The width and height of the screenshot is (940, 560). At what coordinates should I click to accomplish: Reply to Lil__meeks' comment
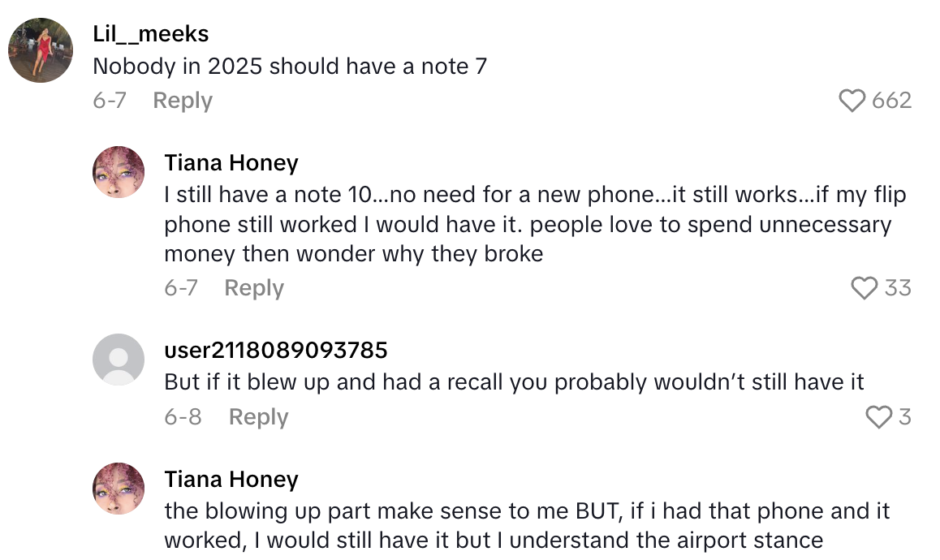click(183, 100)
